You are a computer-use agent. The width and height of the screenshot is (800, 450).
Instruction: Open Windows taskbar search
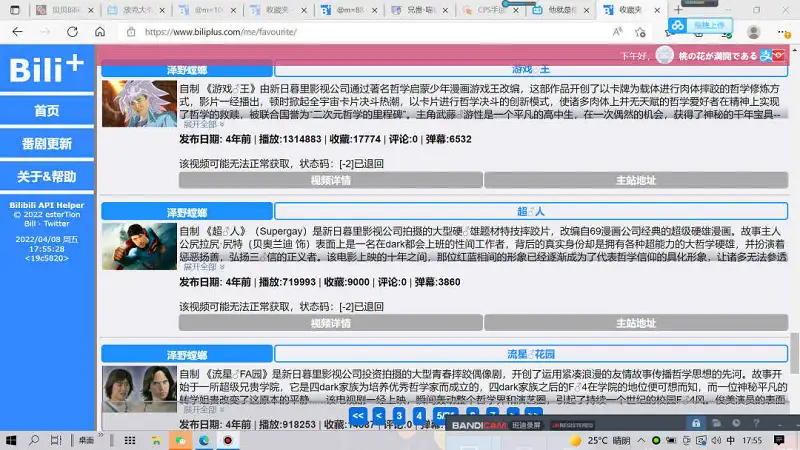(34, 440)
